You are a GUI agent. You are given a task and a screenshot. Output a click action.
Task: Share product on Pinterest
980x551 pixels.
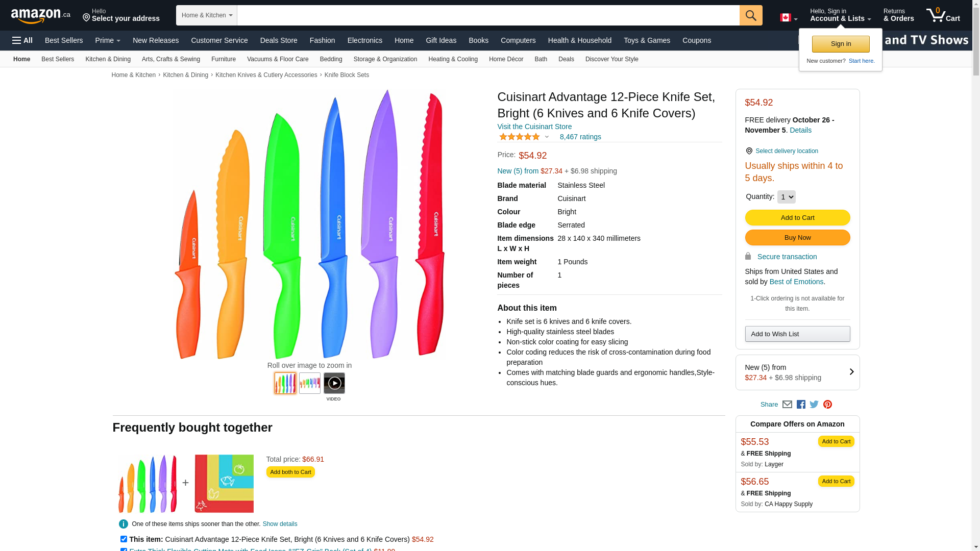pos(827,405)
